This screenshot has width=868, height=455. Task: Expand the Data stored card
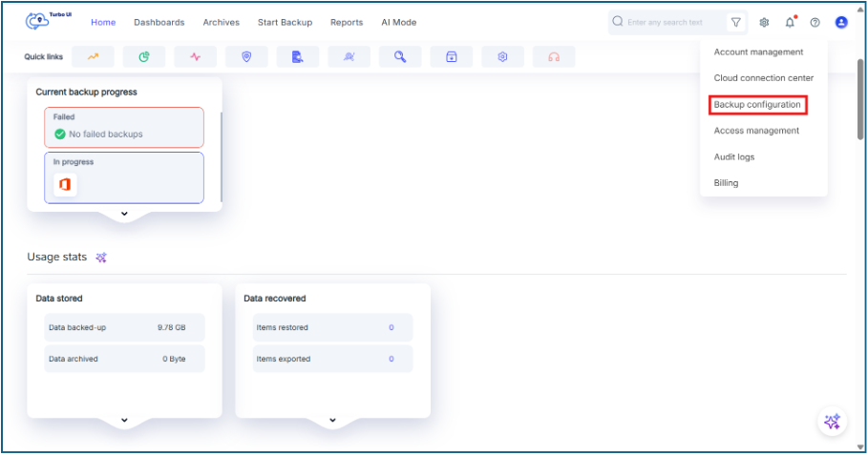[x=124, y=420]
